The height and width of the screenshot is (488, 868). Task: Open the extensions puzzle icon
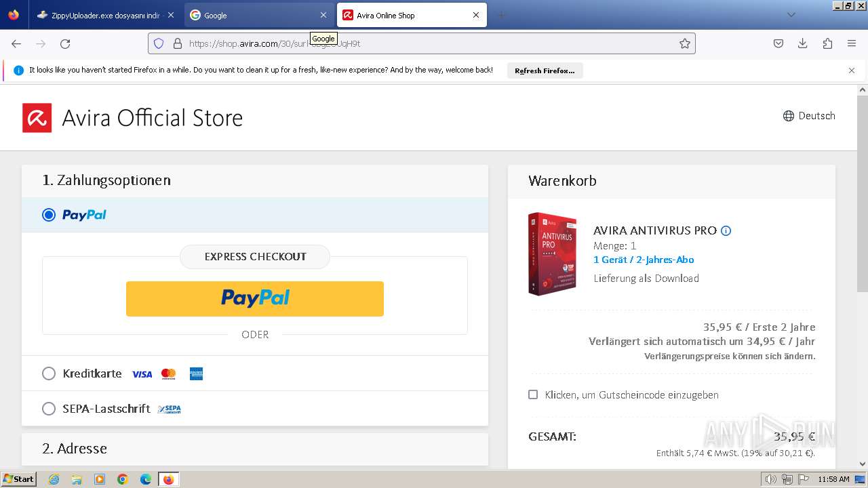(x=827, y=43)
